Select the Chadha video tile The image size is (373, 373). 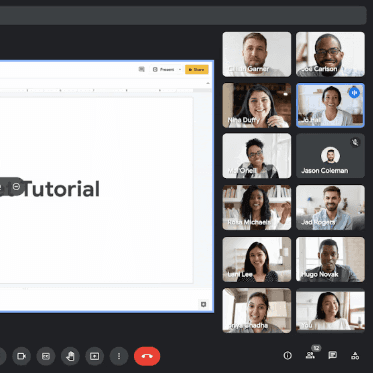257,311
